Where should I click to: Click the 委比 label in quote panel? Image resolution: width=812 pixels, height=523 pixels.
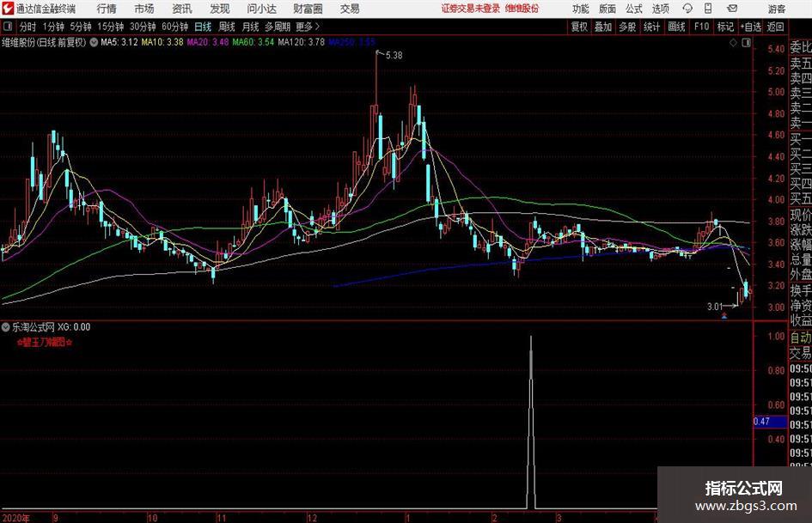pyautogui.click(x=801, y=47)
